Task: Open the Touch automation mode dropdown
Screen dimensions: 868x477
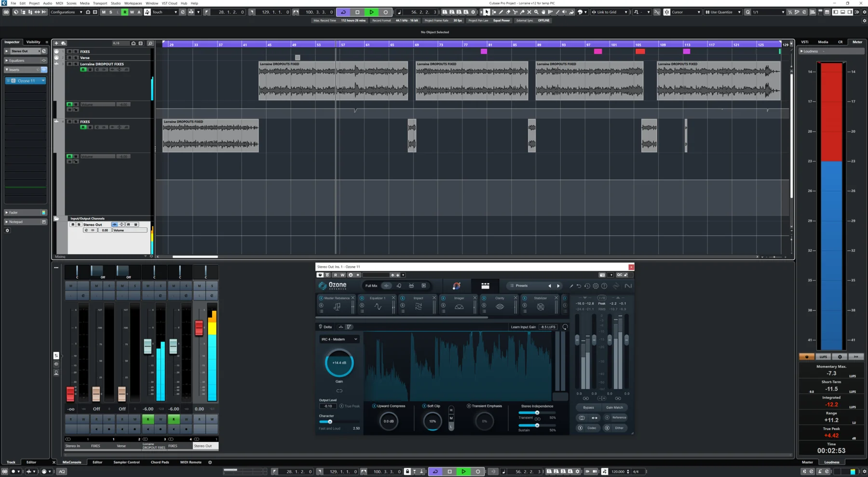Action: (x=164, y=12)
